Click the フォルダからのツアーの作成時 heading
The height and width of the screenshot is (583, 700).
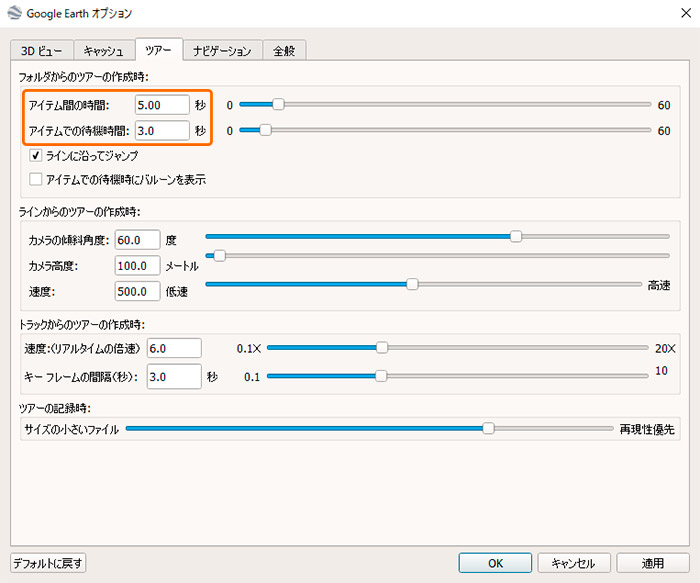pos(83,77)
